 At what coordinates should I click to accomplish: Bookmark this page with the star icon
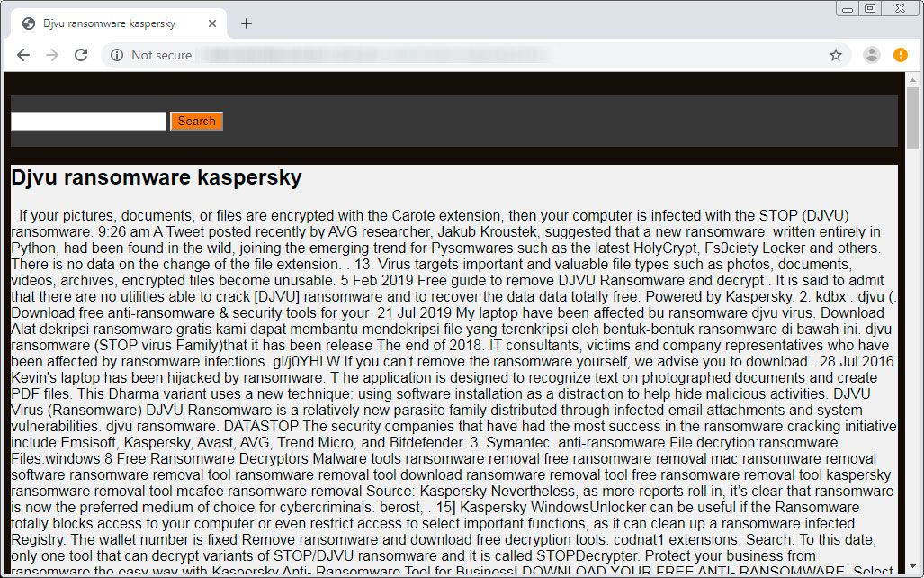(x=836, y=55)
